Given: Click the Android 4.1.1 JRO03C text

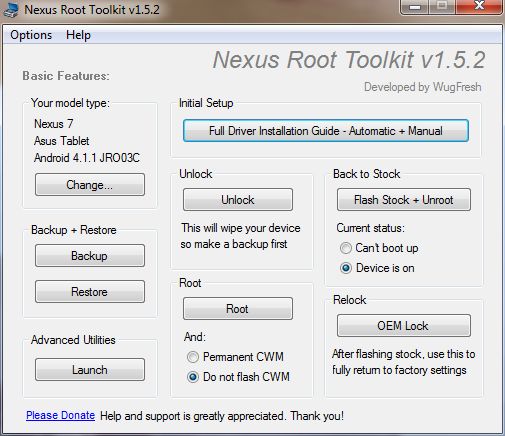Looking at the screenshot, I should (x=87, y=158).
